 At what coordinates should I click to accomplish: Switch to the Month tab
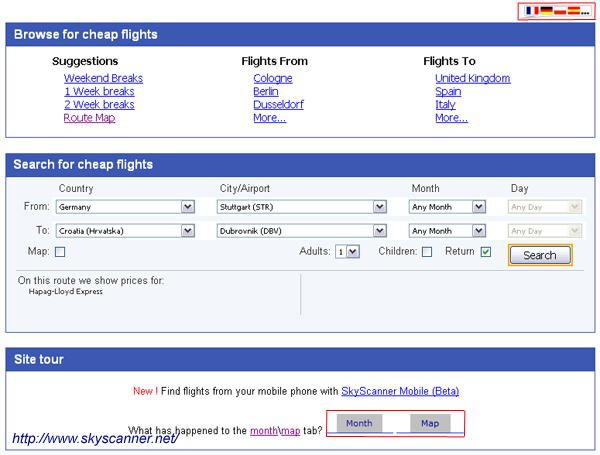(359, 423)
